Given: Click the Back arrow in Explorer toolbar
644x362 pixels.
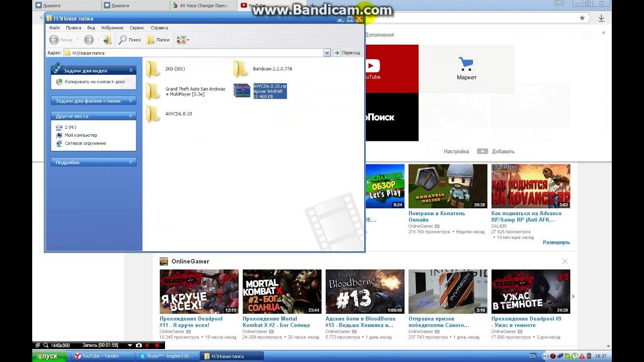Looking at the screenshot, I should point(54,40).
